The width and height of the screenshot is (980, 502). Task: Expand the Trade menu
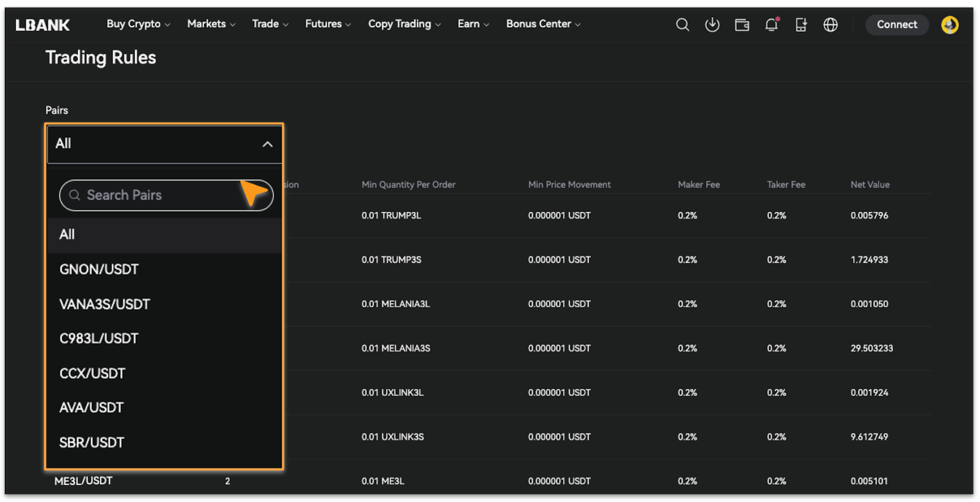270,24
